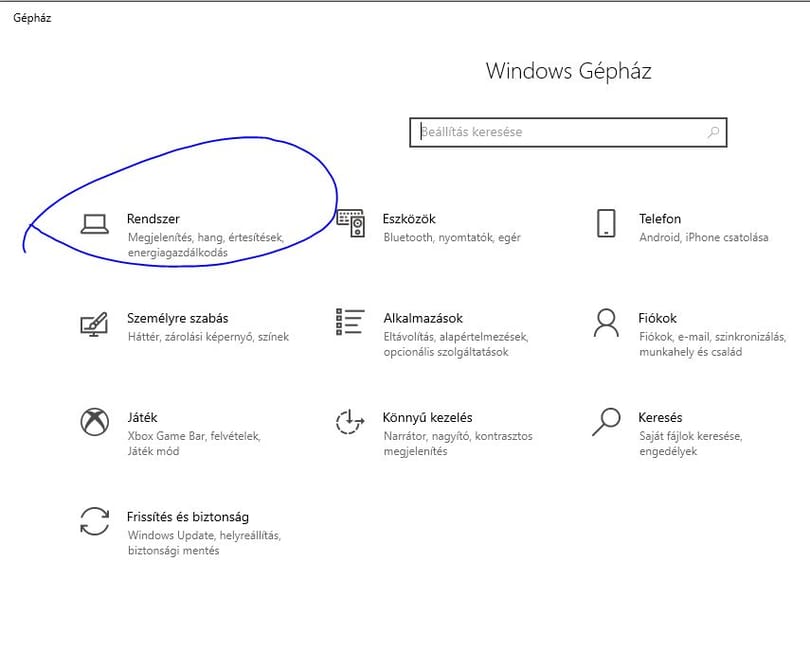Click the Könnyű kezelés heading text

(428, 417)
